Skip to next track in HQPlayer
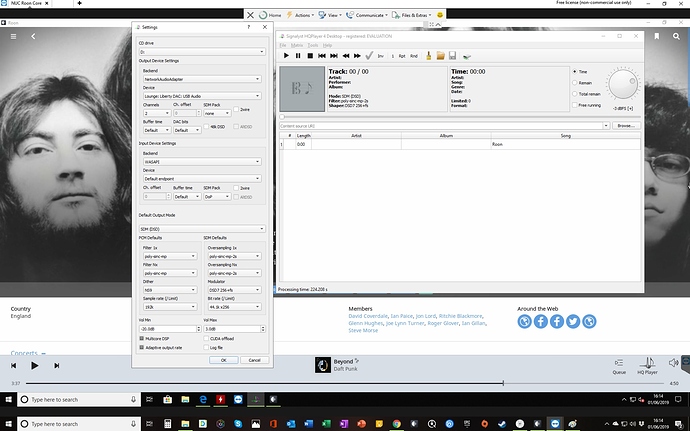This screenshot has width=690, height=431. (x=334, y=56)
